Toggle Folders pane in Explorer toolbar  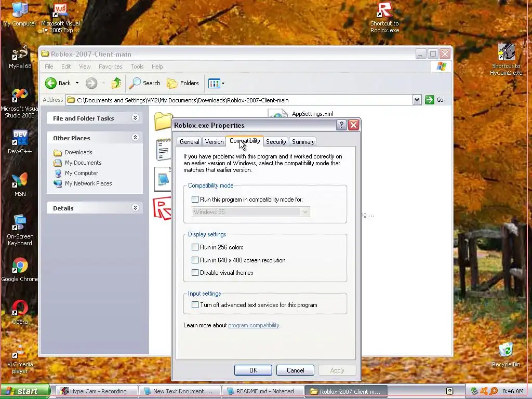point(183,83)
